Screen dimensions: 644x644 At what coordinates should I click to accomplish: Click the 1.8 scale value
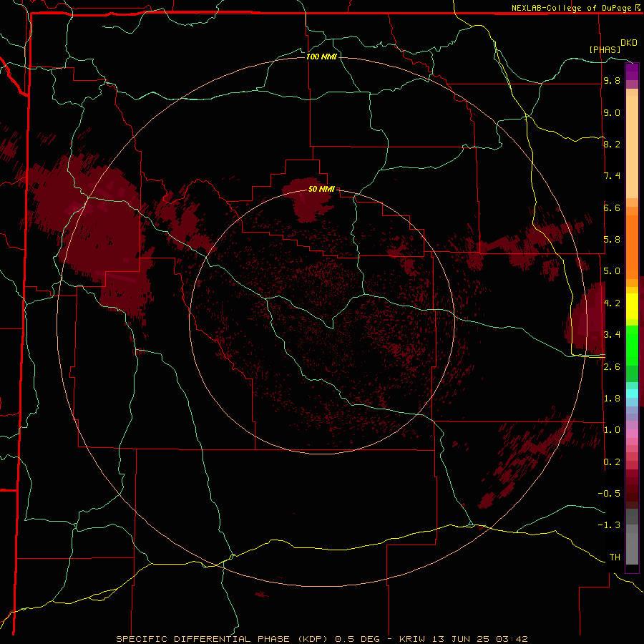click(612, 399)
